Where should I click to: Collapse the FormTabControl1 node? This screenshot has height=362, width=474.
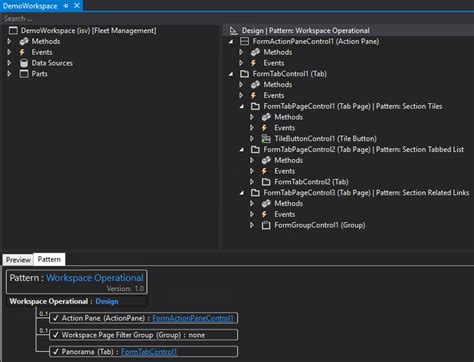[231, 74]
